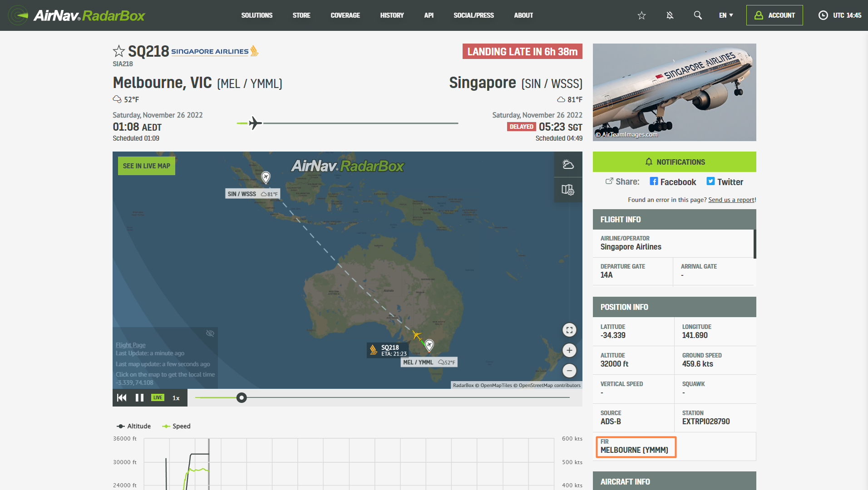Click the MEL / YMML airport marker pin
Viewport: 868px width, 490px height.
click(429, 346)
